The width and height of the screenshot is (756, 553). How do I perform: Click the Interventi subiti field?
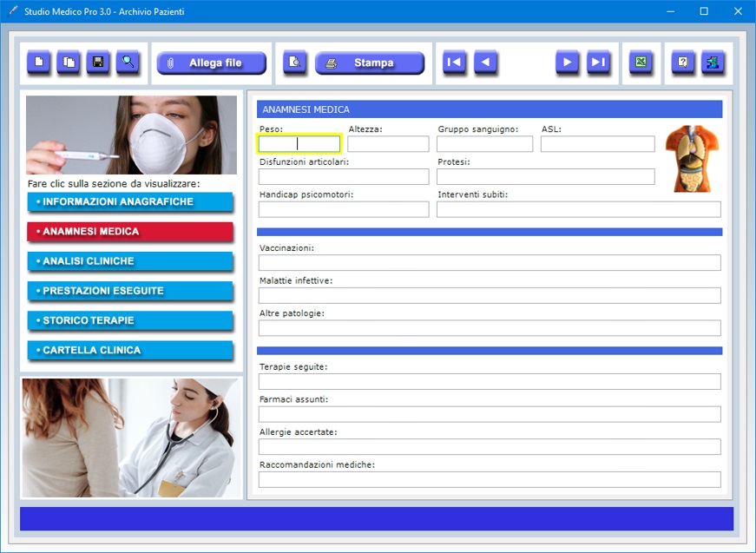[x=579, y=209]
